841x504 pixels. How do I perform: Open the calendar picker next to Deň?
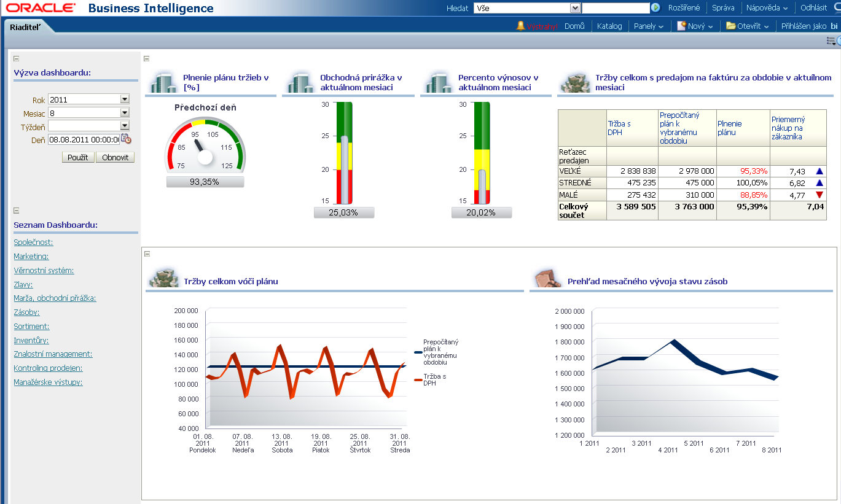126,139
